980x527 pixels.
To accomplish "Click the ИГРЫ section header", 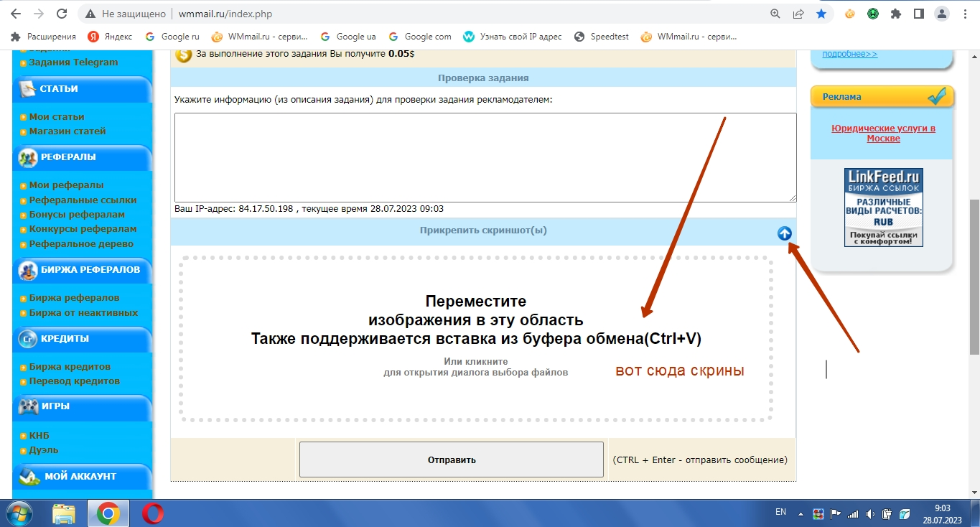I will point(82,406).
